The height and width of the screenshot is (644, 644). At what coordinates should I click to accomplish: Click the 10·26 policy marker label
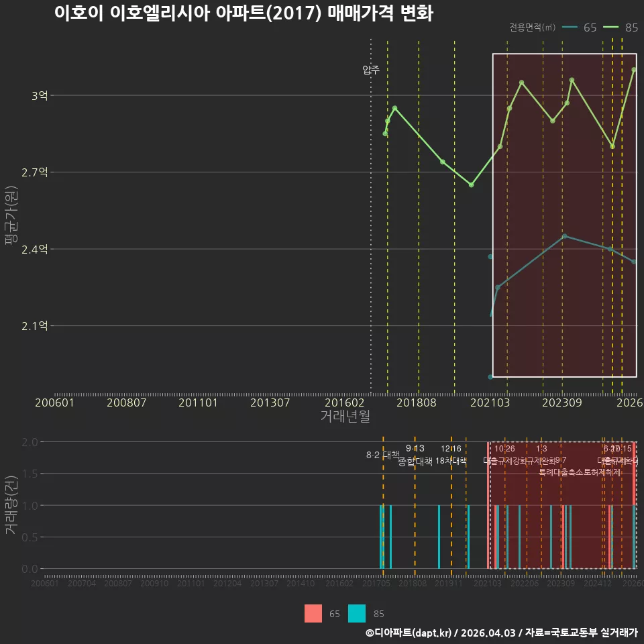pyautogui.click(x=504, y=449)
